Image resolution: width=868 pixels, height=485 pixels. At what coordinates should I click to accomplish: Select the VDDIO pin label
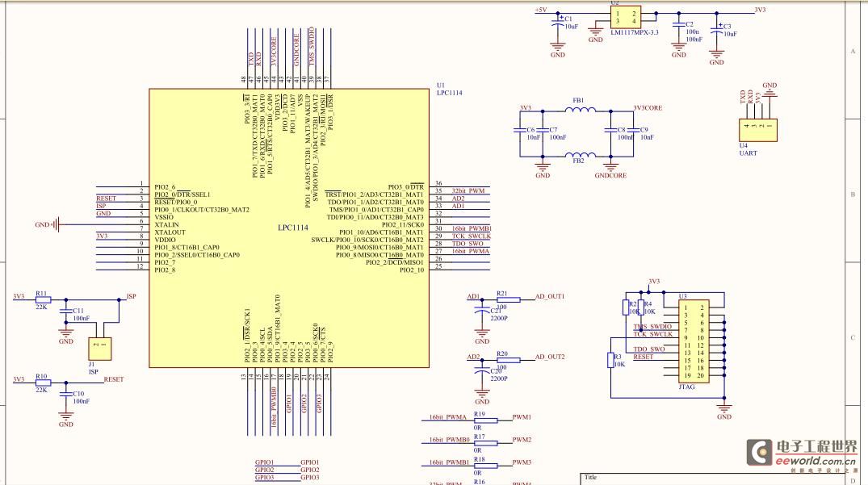tap(165, 240)
